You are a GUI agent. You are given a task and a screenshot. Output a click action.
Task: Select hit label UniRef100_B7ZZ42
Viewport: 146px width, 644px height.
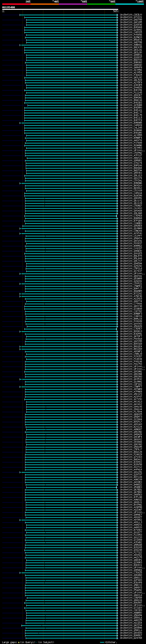[x=131, y=294]
